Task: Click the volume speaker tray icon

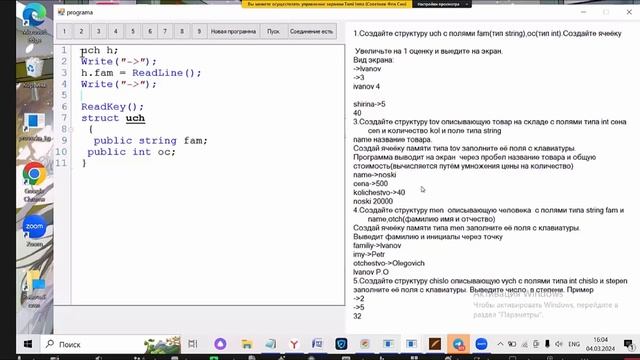Action: (559, 344)
